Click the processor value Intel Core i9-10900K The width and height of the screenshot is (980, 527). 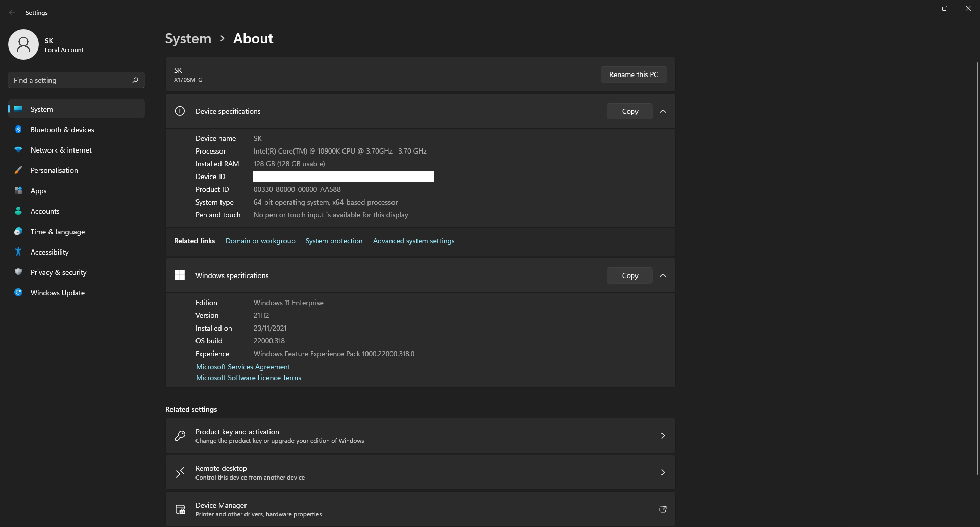click(x=340, y=151)
